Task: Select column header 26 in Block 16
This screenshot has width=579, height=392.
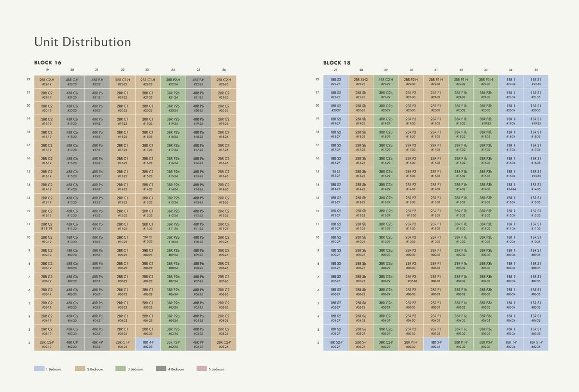Action: tap(224, 70)
